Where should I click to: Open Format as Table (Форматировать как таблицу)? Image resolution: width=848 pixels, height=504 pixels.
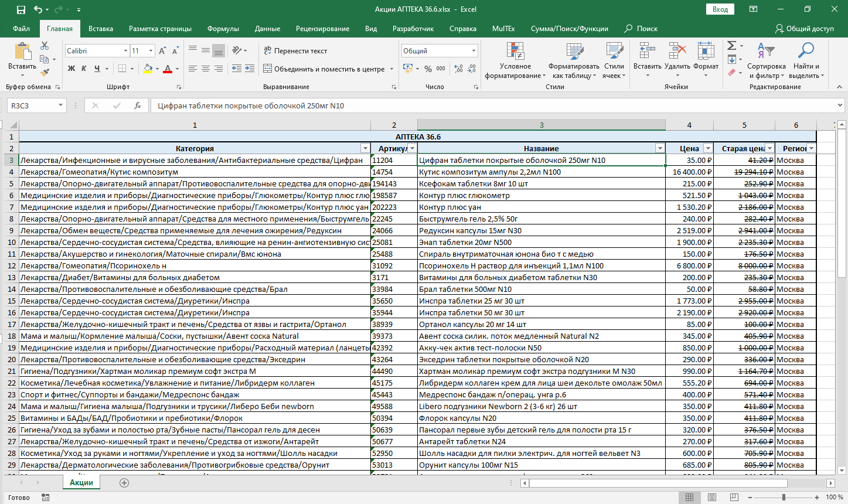(x=574, y=60)
